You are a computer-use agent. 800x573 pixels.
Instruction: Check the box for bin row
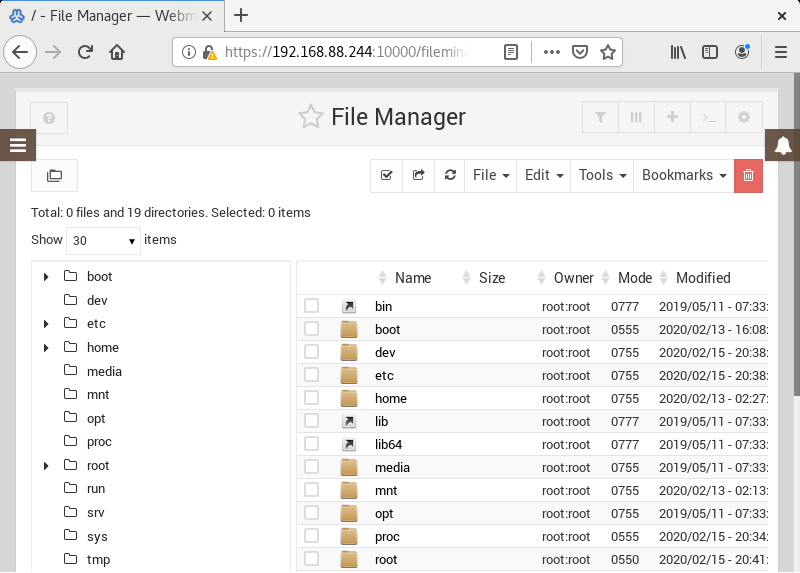tap(311, 306)
